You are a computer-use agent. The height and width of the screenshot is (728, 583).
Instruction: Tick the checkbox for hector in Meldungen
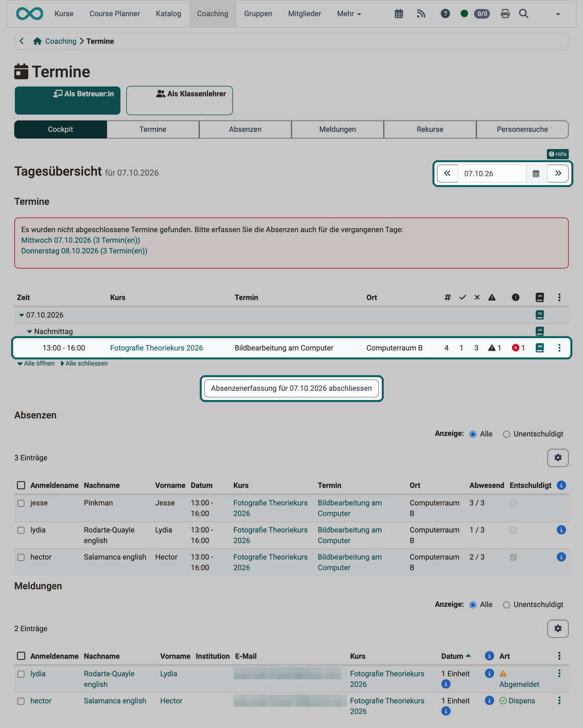coord(21,701)
